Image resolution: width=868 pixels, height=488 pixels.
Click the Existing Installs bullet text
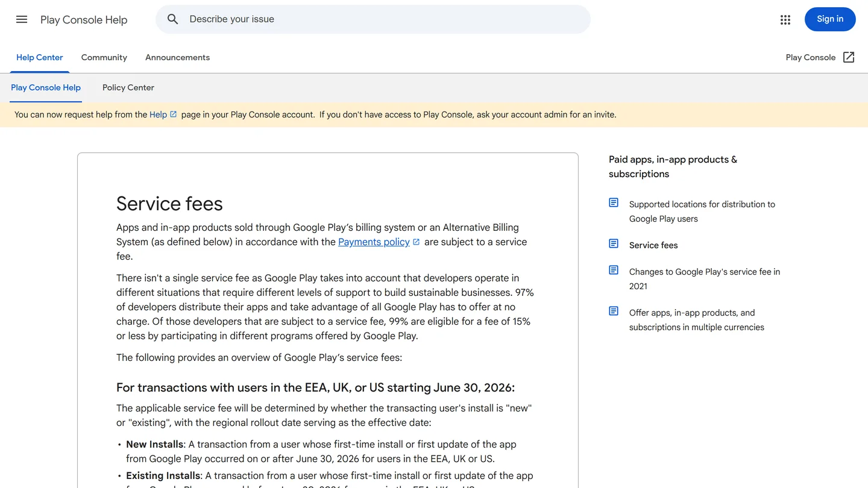tap(330, 479)
